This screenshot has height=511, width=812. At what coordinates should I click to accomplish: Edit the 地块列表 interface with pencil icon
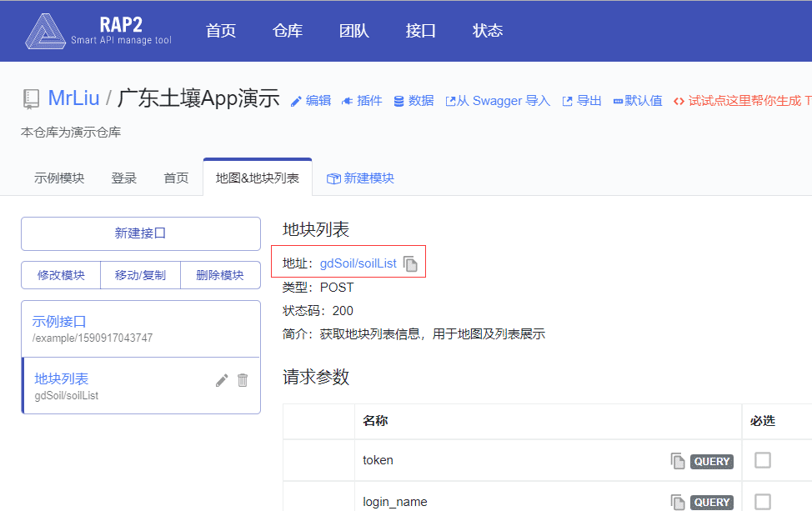click(222, 380)
